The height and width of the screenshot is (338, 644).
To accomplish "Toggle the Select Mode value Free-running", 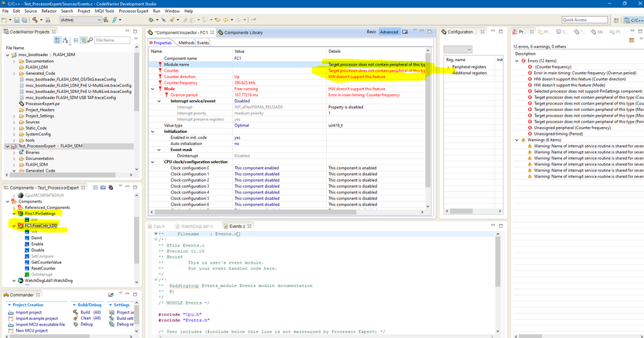I will click(246, 89).
